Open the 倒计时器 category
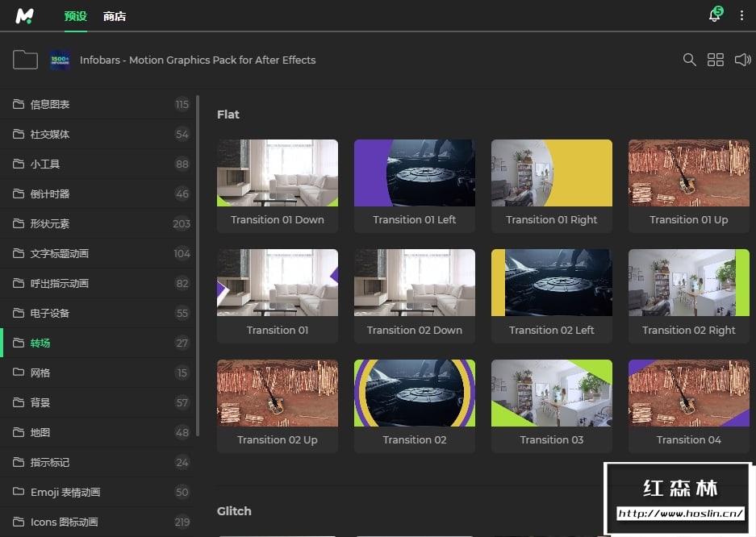Image resolution: width=756 pixels, height=537 pixels. click(x=98, y=194)
